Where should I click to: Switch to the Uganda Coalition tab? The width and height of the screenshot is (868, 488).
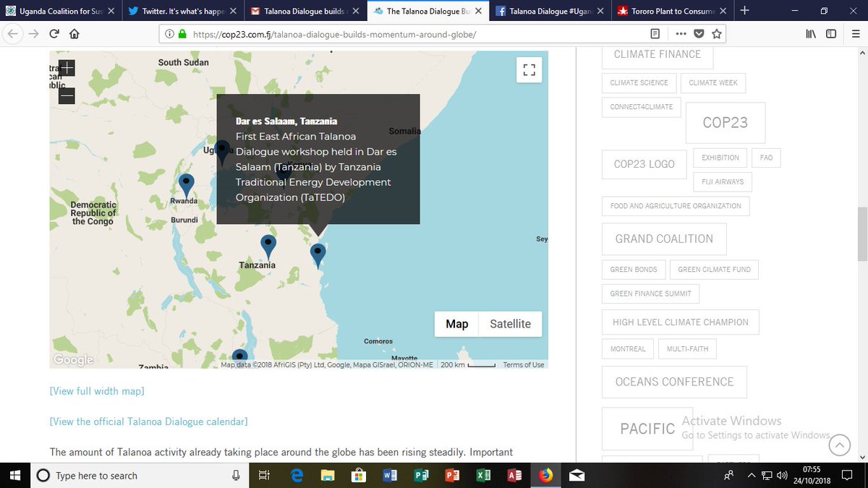pos(61,11)
